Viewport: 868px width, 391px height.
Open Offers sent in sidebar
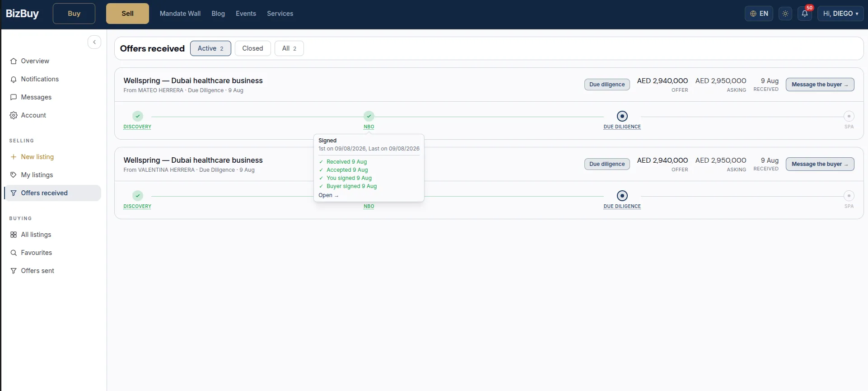pyautogui.click(x=52, y=271)
